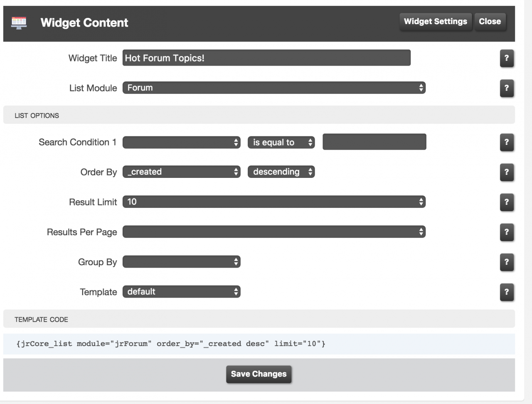Expand the List Module Forum dropdown
532x404 pixels.
click(274, 88)
